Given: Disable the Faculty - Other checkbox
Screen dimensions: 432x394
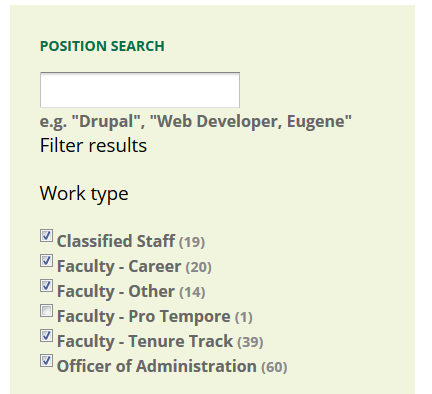Looking at the screenshot, I should click(46, 286).
